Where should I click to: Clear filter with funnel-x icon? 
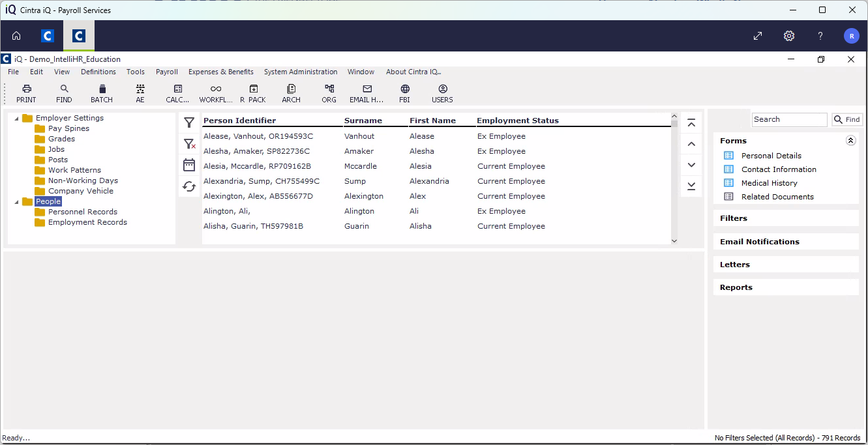(189, 144)
